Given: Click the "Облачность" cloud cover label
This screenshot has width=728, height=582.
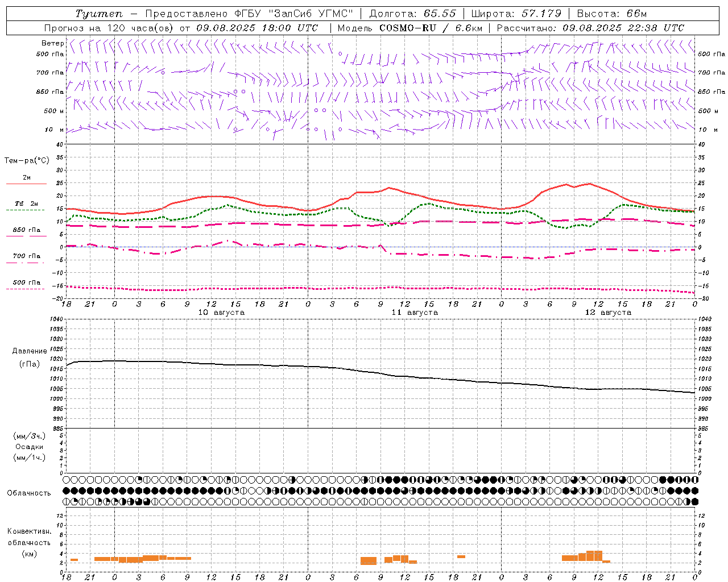Looking at the screenshot, I should [29, 493].
